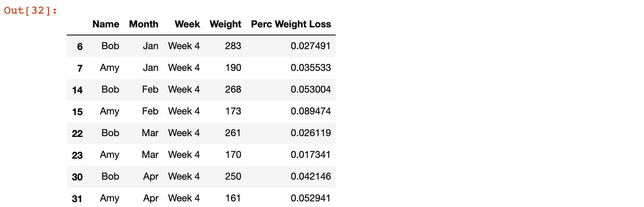The image size is (644, 207).
Task: Select the cell showing 0.052941
Action: 311,198
